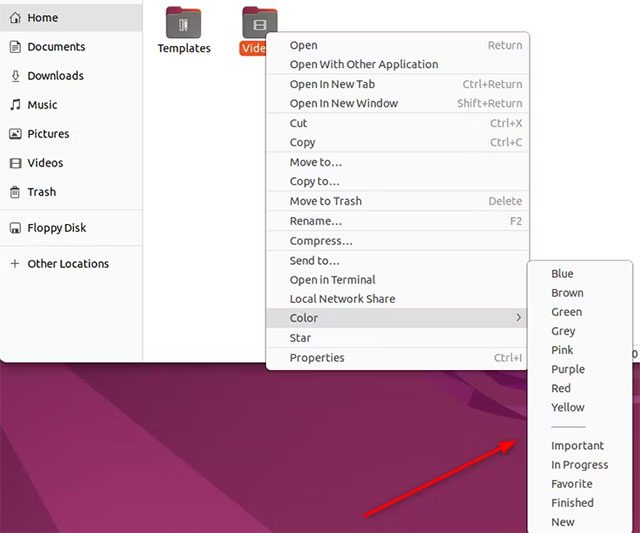Open Videos text label in the sidebar

[x=45, y=163]
